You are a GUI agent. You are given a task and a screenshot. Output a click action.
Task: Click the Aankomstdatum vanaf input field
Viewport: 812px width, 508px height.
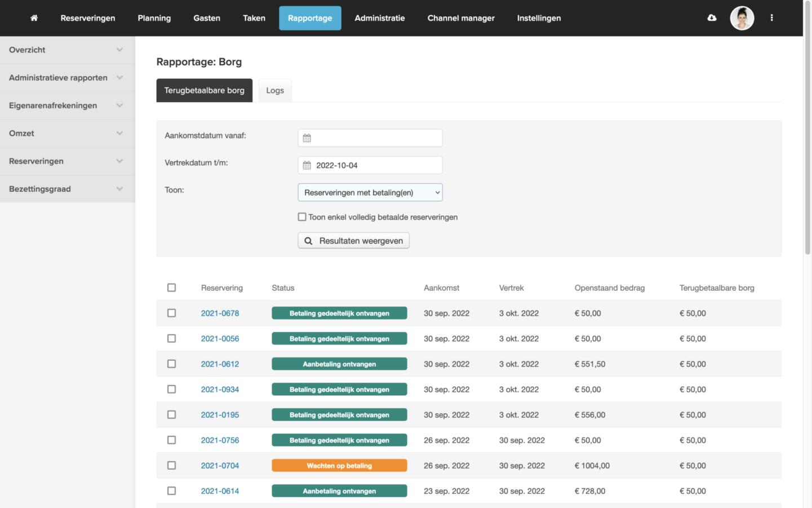click(x=370, y=138)
